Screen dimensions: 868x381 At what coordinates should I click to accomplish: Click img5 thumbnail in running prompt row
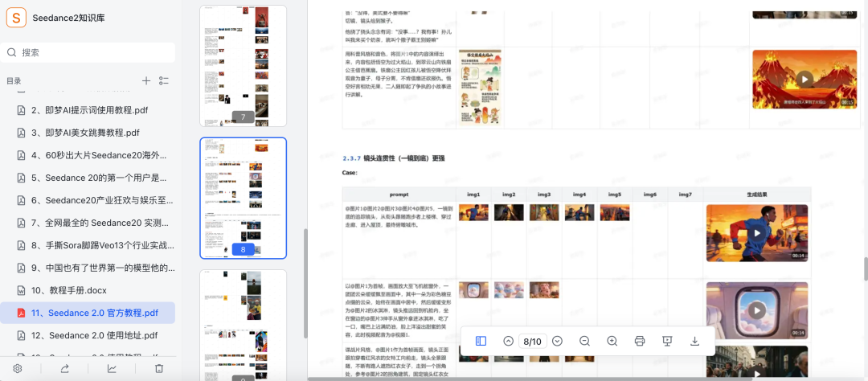pos(615,213)
